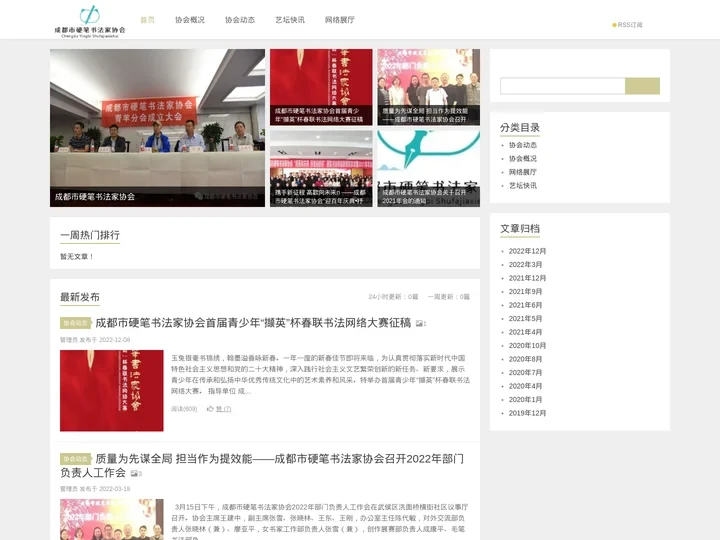The image size is (720, 540).
Task: Open 携手新征程 featured thumbnail
Action: coord(321,169)
